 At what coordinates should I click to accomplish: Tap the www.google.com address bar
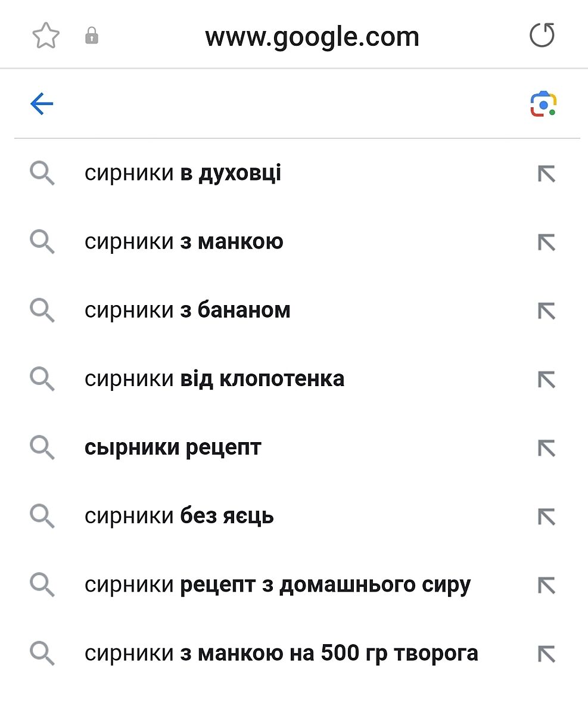pos(312,36)
